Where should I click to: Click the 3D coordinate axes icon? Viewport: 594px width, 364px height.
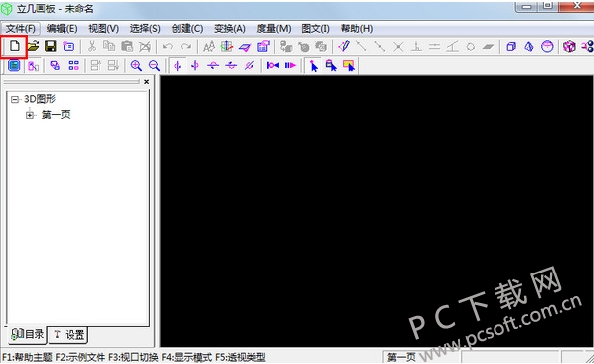pyautogui.click(x=227, y=46)
